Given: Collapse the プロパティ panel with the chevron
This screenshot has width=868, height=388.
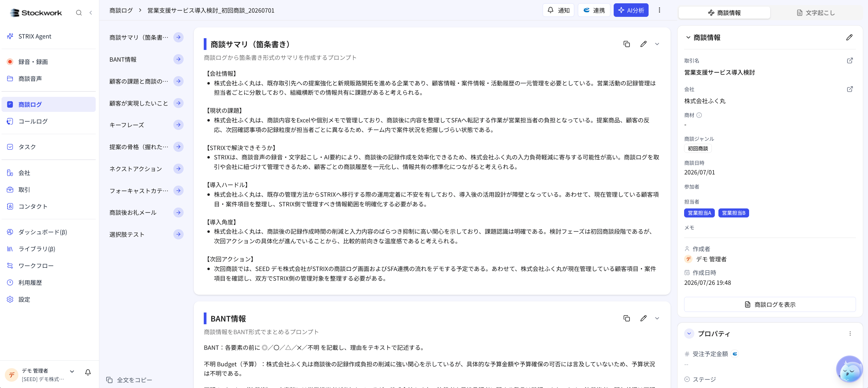Looking at the screenshot, I should [689, 334].
